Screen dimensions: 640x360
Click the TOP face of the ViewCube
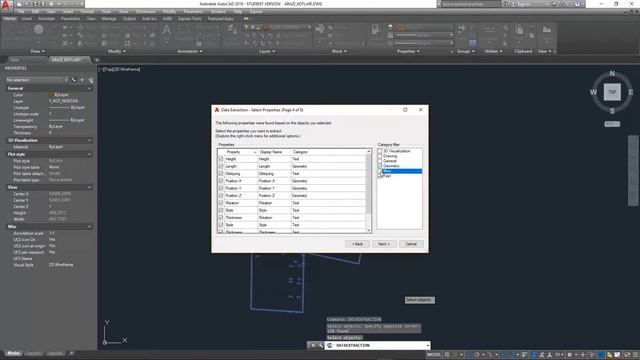click(612, 92)
